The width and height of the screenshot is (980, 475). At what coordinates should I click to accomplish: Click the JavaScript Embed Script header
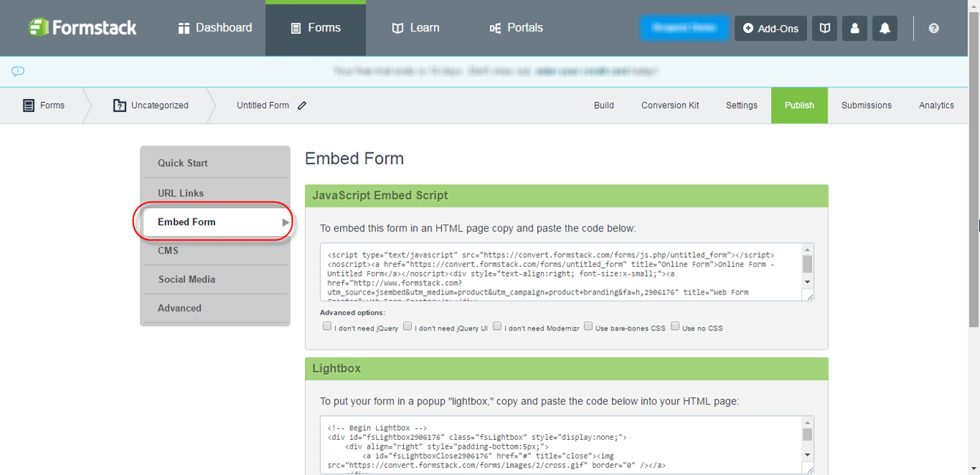point(567,196)
